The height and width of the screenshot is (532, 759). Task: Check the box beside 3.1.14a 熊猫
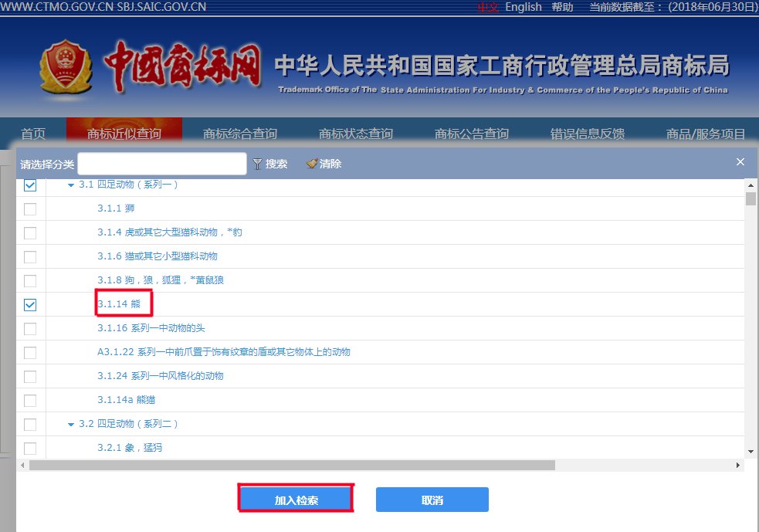point(29,399)
